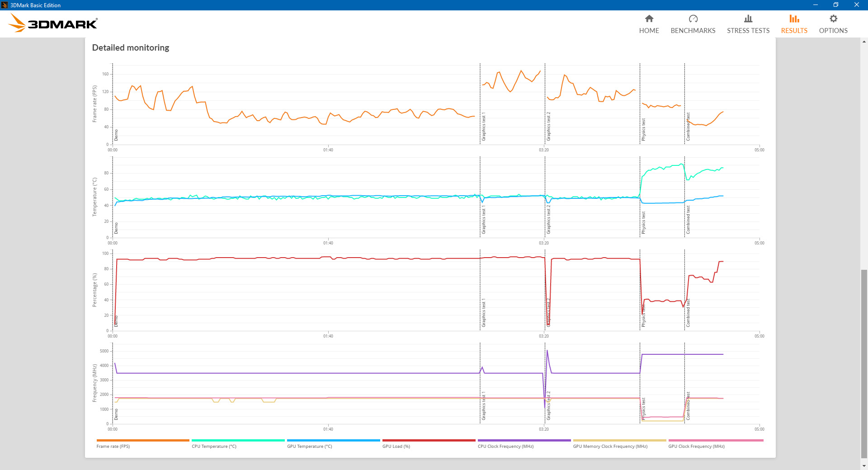Click the scrollbar down arrow

click(x=864, y=466)
